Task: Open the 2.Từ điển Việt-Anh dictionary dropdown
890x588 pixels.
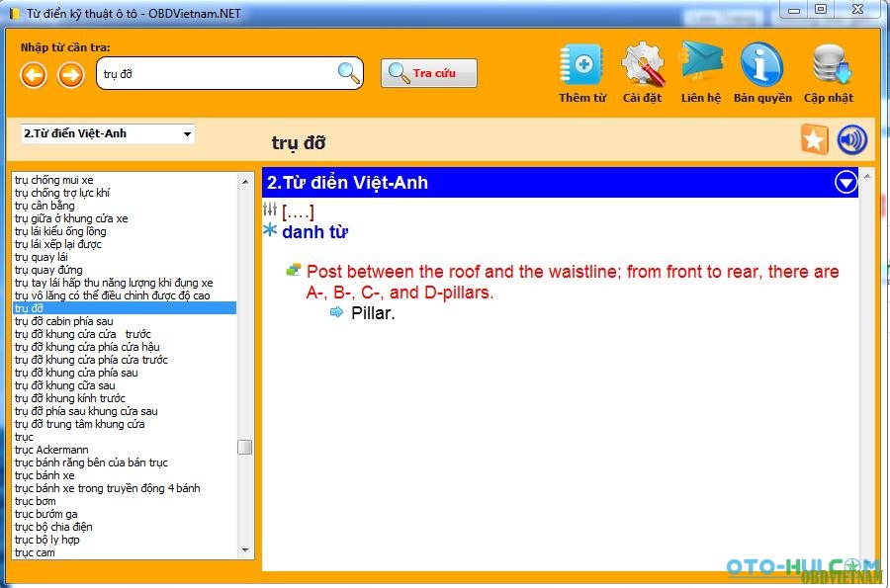Action: (108, 133)
